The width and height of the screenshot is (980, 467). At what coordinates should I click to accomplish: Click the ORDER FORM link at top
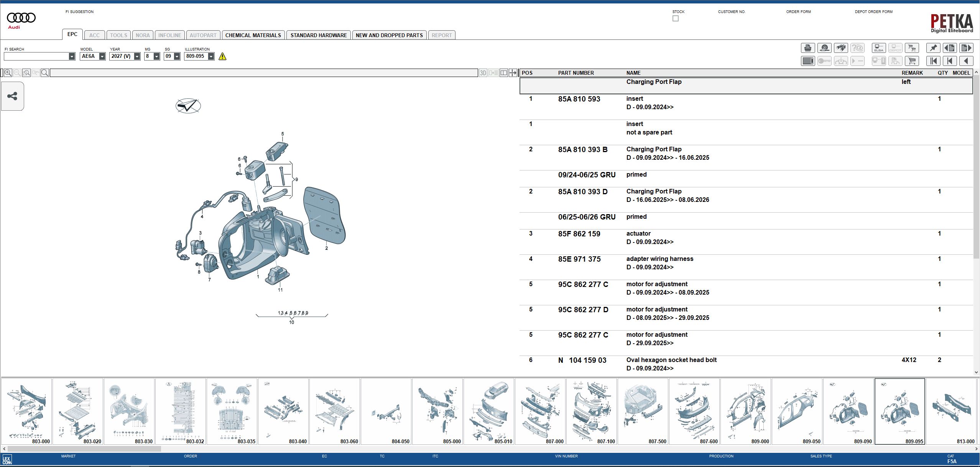799,11
